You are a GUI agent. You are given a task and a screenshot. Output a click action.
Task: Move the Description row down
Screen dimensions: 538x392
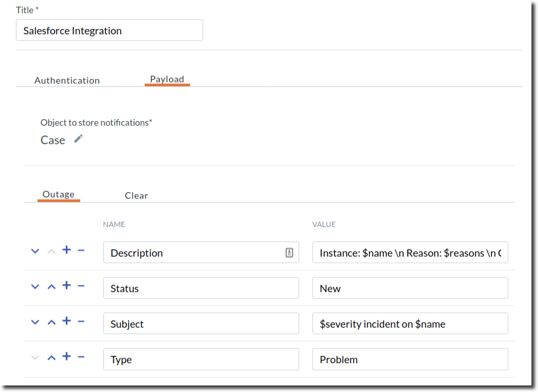pyautogui.click(x=36, y=251)
